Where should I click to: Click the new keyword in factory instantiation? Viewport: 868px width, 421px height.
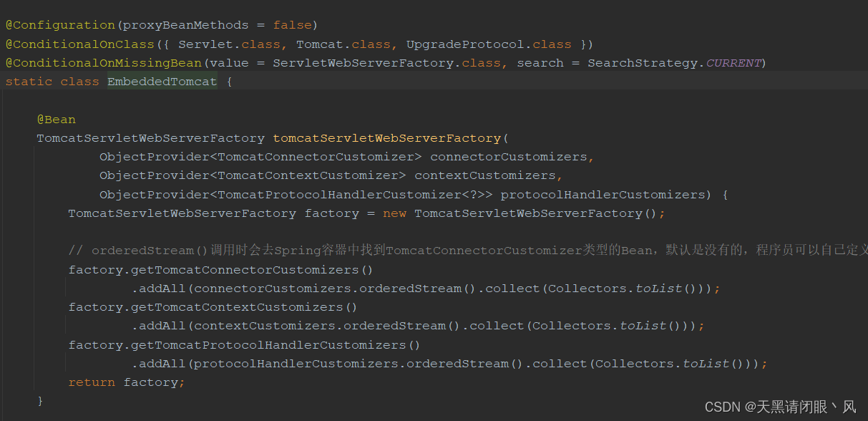394,213
